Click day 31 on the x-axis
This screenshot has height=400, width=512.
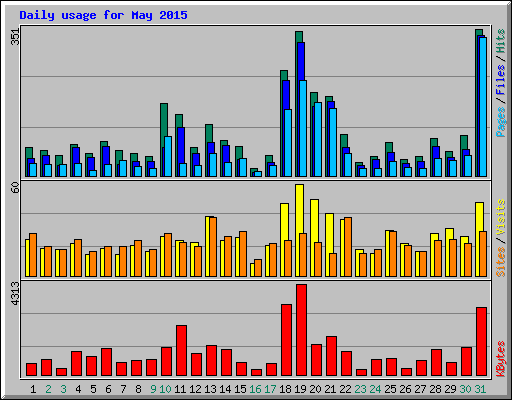point(480,389)
